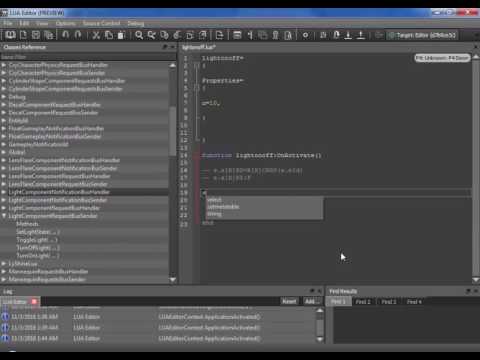Screen dimensions: 480x360
Task: Click the Open file toolbar icon
Action: pos(10,35)
